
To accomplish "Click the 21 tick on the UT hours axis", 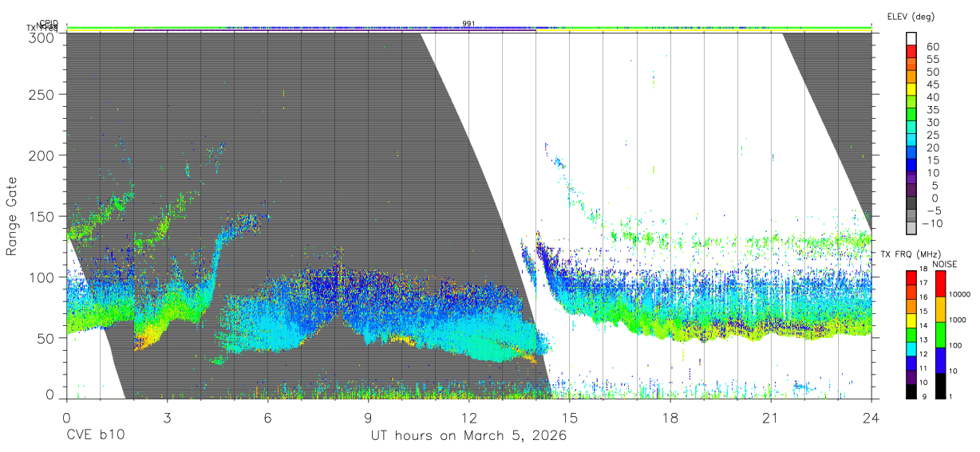I will [770, 417].
